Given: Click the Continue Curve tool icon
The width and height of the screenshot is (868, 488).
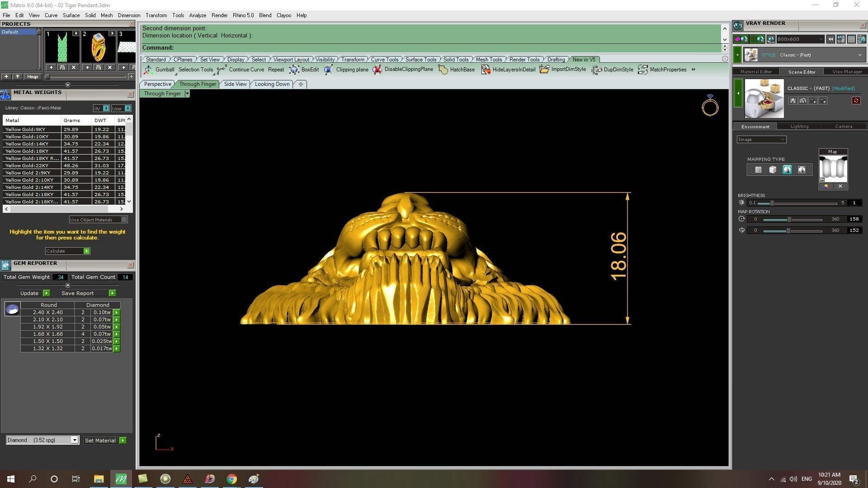Looking at the screenshot, I should click(222, 70).
